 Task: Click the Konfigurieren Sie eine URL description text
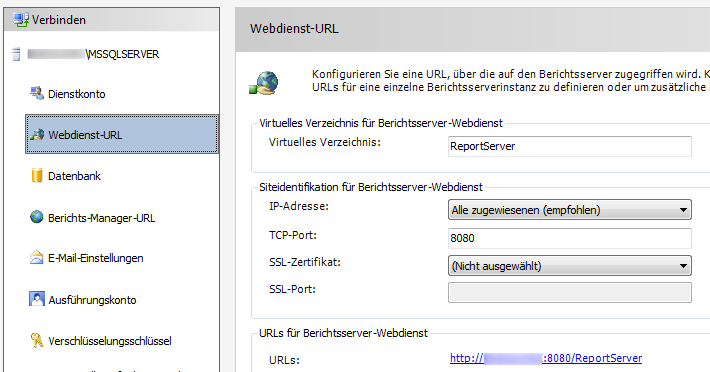[x=511, y=81]
